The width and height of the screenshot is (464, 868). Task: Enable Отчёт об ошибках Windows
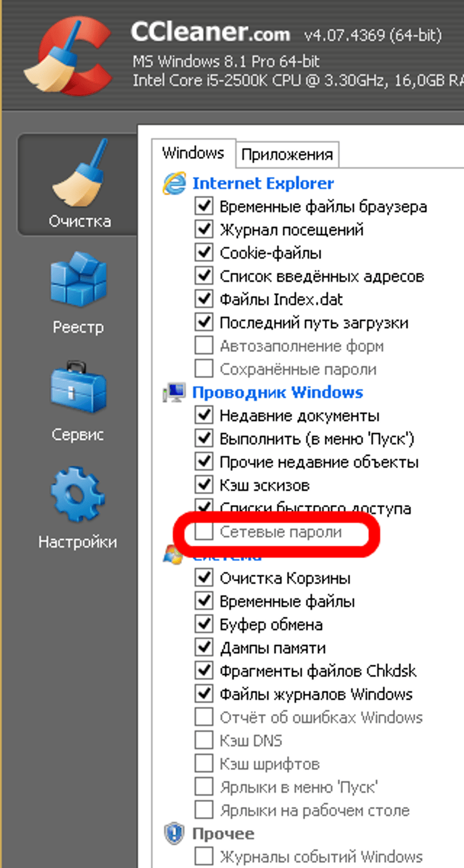point(204,718)
